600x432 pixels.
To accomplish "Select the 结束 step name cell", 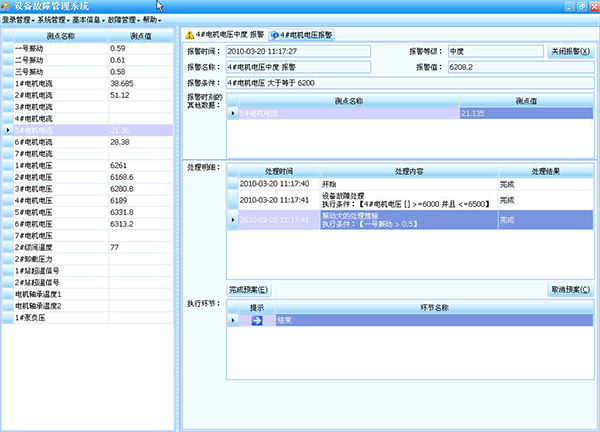I will [x=434, y=320].
